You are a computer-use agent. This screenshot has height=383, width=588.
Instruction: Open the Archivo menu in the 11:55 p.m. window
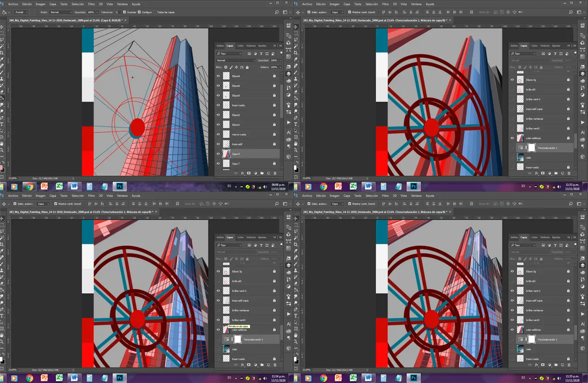[307, 196]
